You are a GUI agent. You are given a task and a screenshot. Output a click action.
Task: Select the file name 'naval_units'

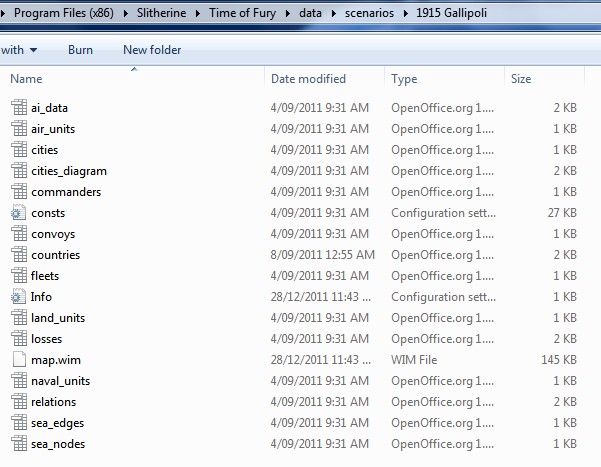(x=61, y=381)
